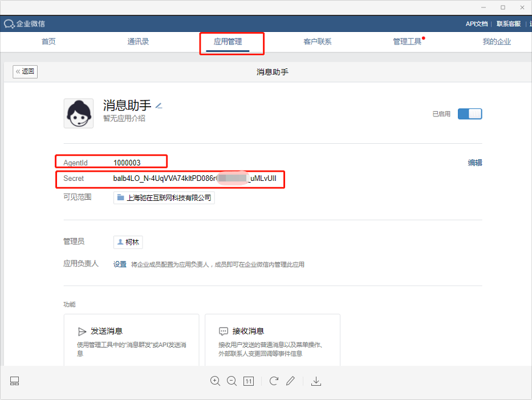Edit the 消息助手 app name with the pencil icon
The height and width of the screenshot is (400, 532).
(x=159, y=106)
